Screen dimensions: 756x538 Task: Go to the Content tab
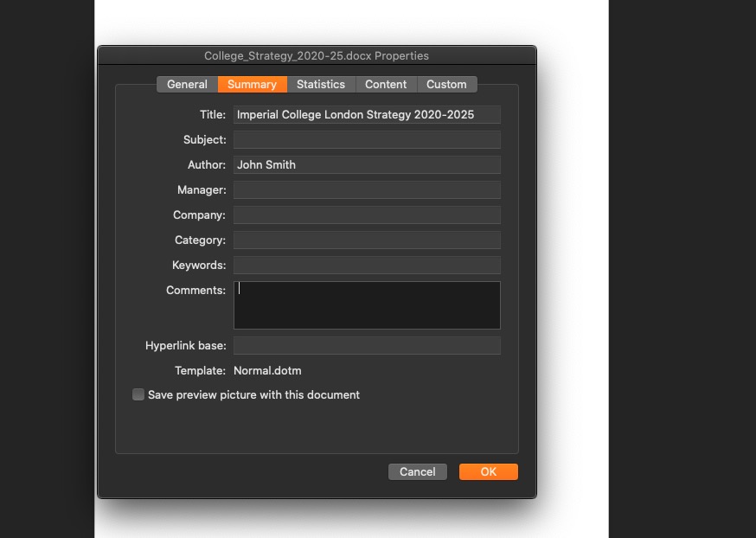pos(386,84)
